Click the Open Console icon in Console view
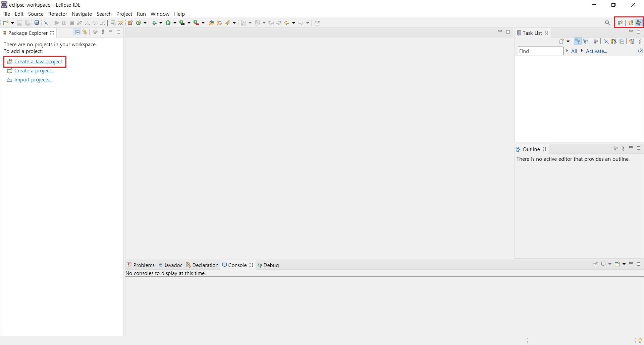 click(617, 264)
